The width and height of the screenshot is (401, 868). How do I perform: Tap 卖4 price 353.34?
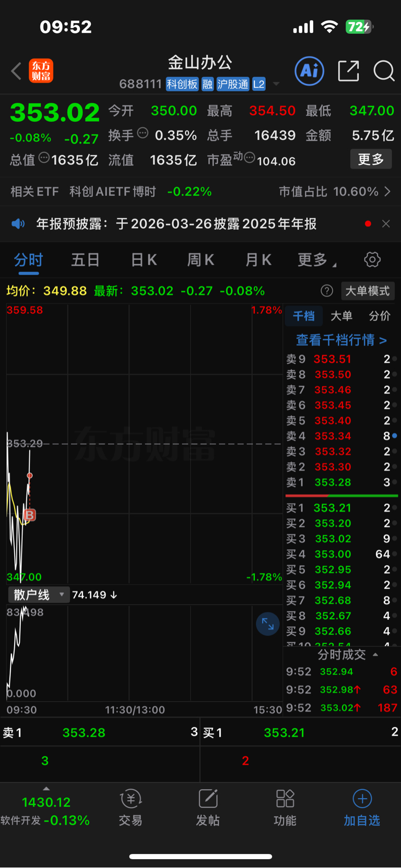333,436
